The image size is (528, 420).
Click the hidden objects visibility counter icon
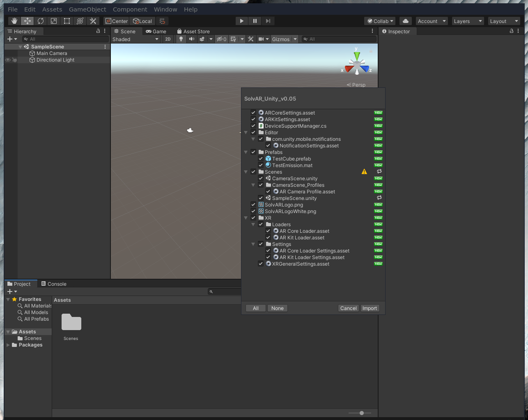[222, 39]
